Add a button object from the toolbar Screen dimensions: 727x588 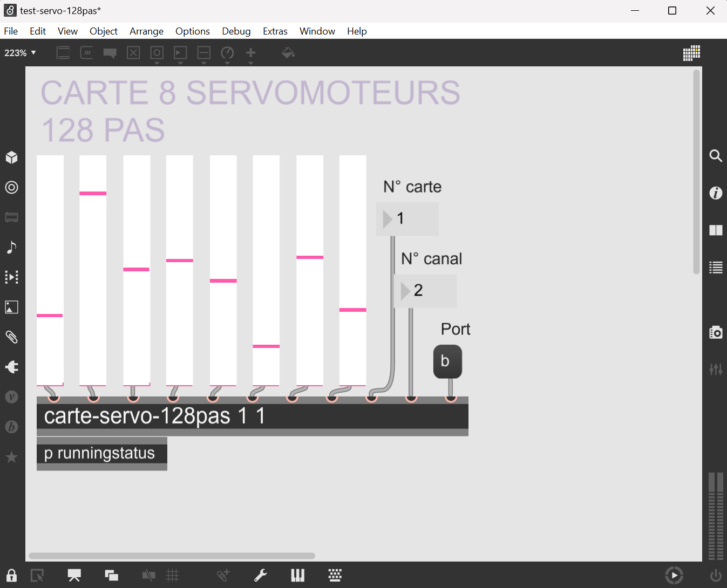157,53
